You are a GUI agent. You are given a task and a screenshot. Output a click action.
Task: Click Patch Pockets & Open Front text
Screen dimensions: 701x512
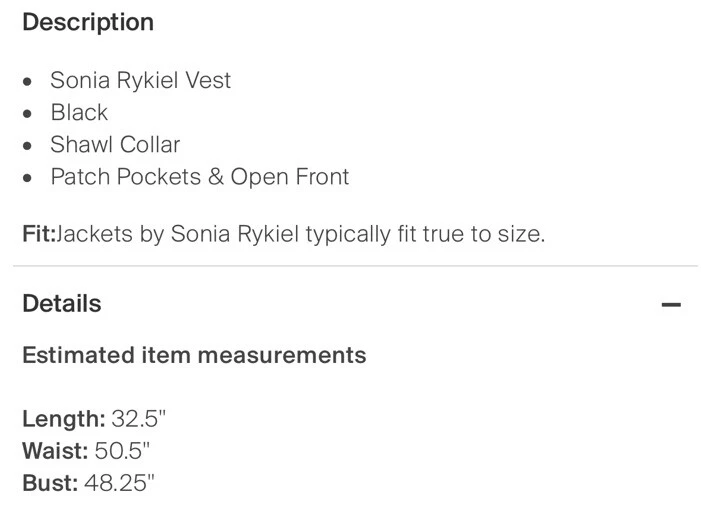(200, 177)
